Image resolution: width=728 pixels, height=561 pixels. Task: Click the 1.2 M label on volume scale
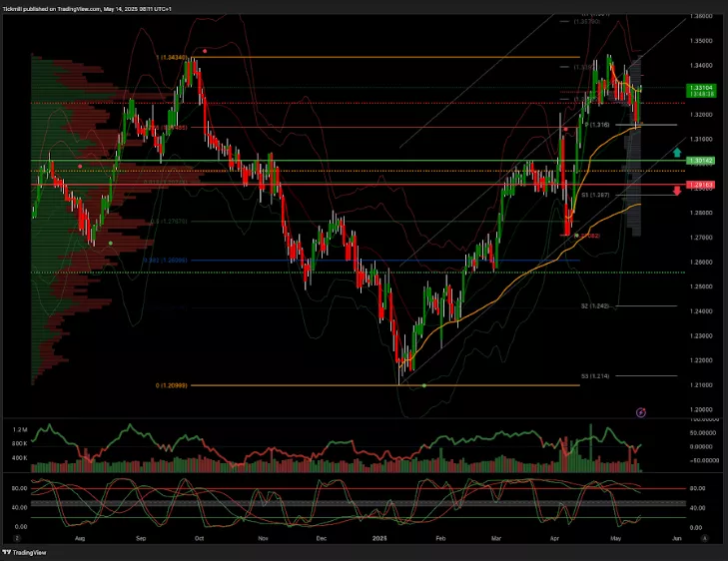pos(18,428)
